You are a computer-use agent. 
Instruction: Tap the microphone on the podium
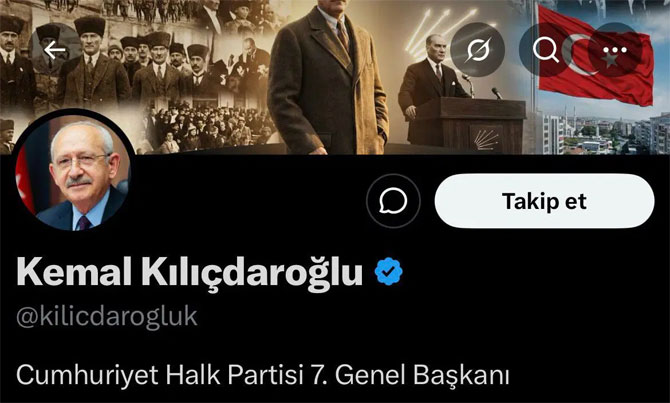(496, 93)
